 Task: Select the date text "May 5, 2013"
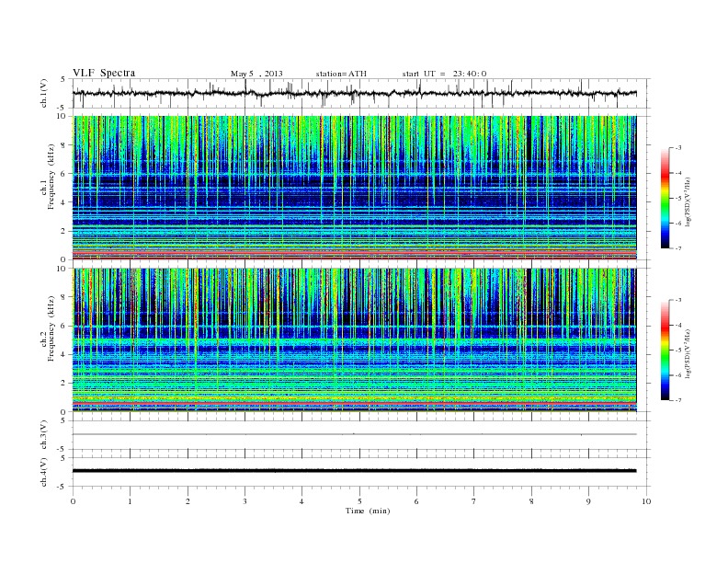pos(256,74)
